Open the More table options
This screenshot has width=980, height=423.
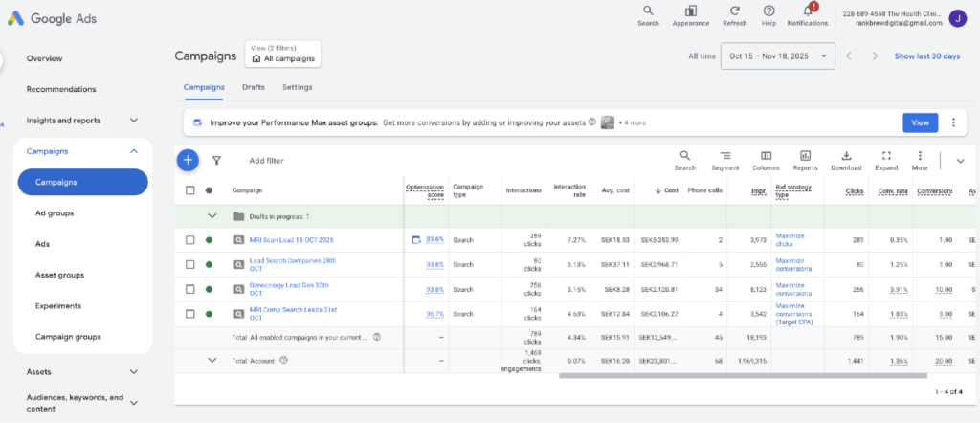pos(920,161)
